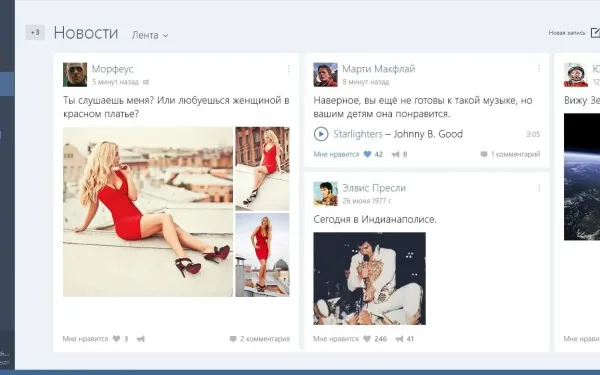This screenshot has width=600, height=375.
Task: Open the Elvis concert photo
Action: pyautogui.click(x=369, y=279)
